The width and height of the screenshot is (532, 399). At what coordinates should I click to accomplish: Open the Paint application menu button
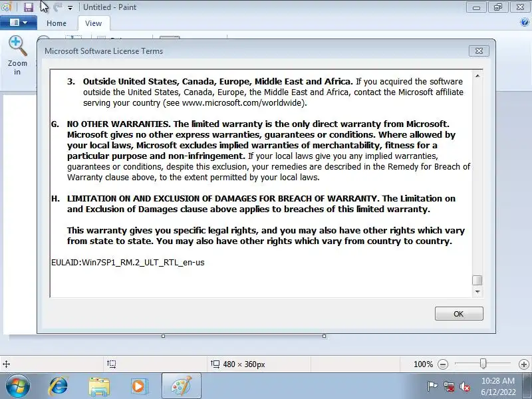coord(19,23)
